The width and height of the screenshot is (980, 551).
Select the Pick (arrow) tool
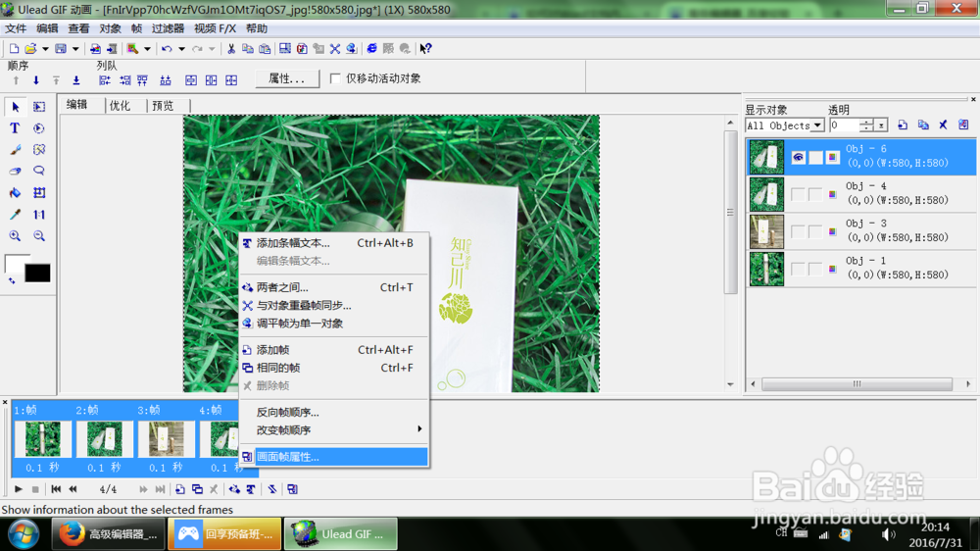(x=15, y=107)
